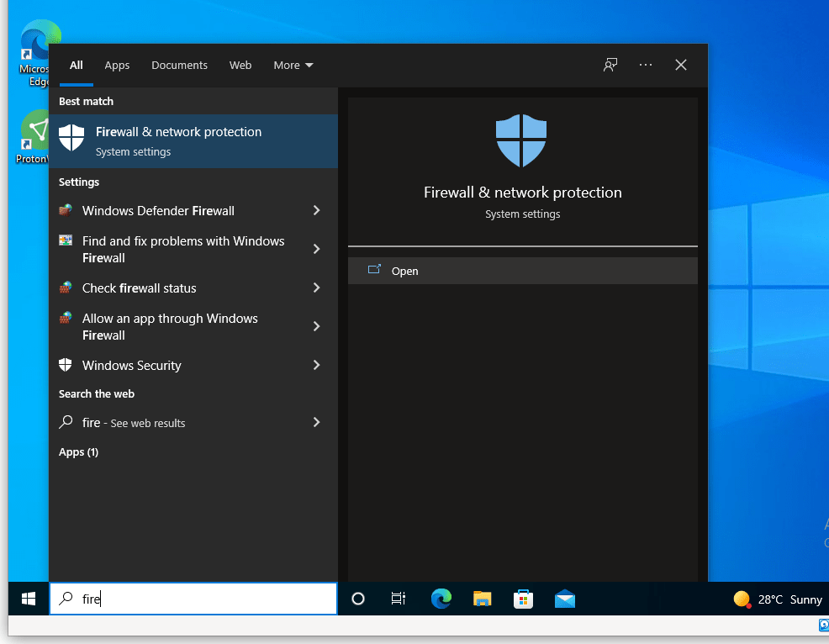Expand Windows Security result arrow

(x=316, y=365)
